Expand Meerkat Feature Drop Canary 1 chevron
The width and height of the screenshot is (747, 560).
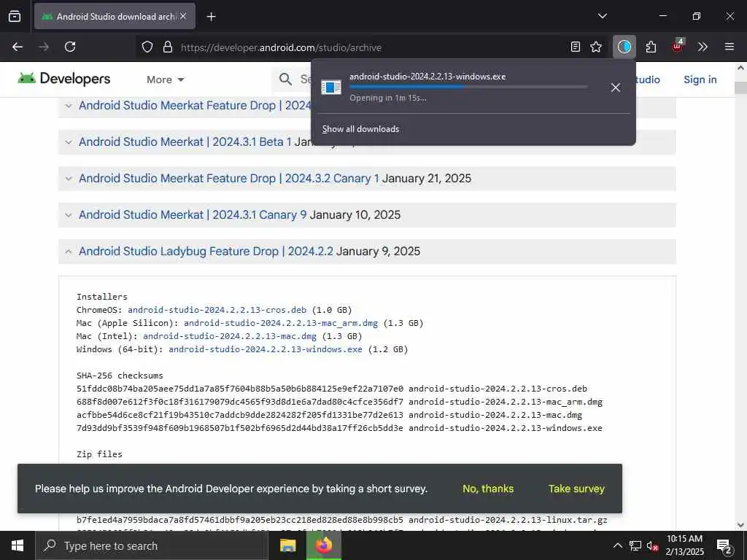pyautogui.click(x=69, y=179)
